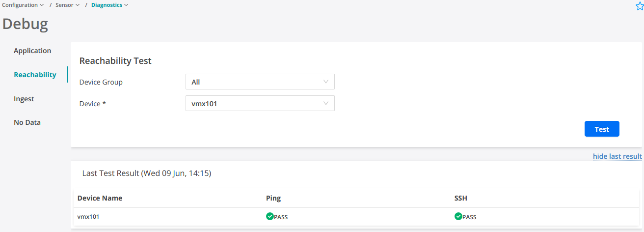
Task: Switch to the Application tab
Action: point(32,51)
